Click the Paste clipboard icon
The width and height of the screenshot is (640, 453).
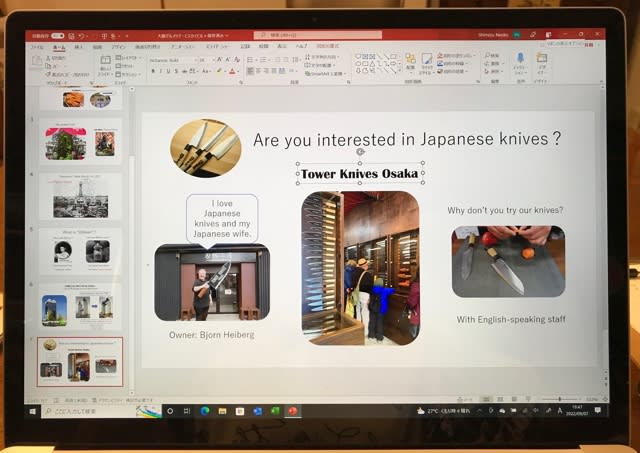pyautogui.click(x=37, y=63)
